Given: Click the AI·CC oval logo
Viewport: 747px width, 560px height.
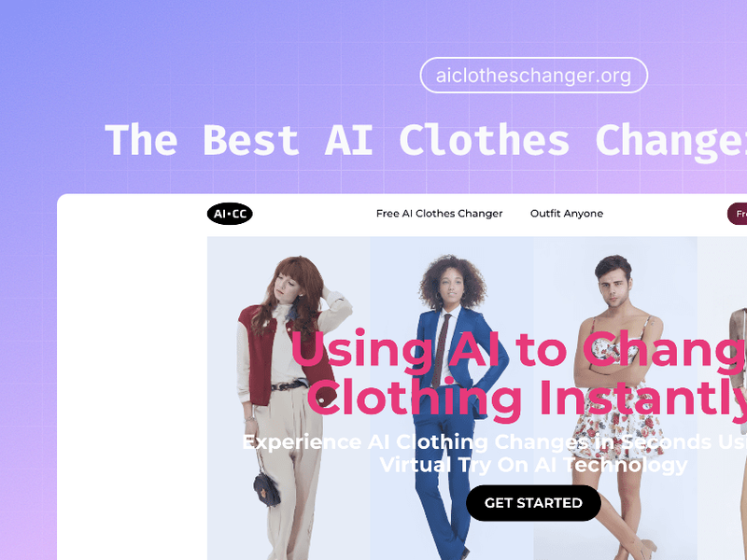Looking at the screenshot, I should [x=230, y=214].
